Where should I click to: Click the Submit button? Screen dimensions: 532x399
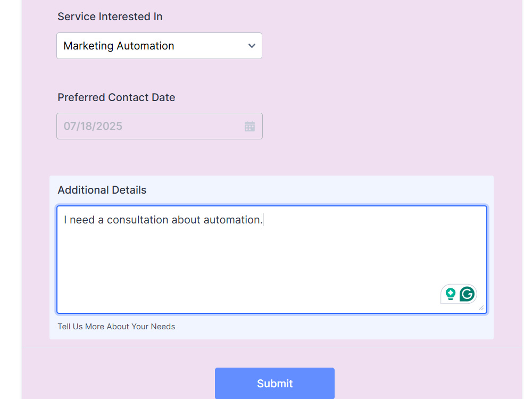point(275,384)
